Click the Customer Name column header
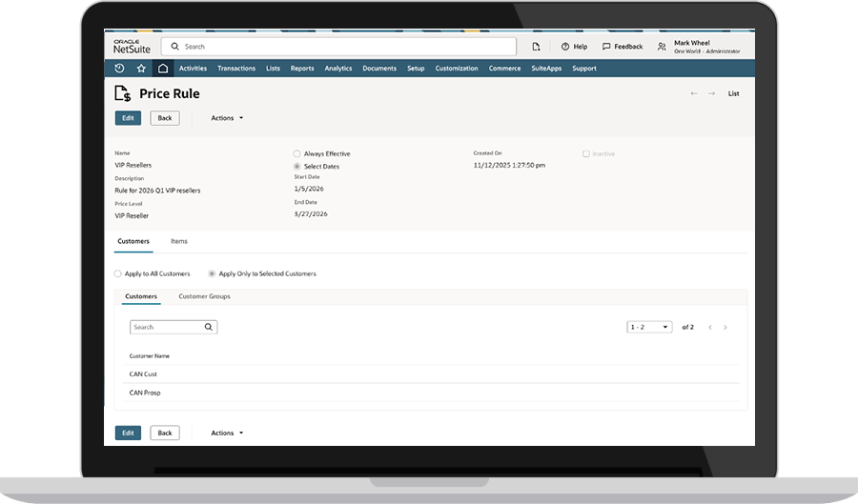The height and width of the screenshot is (504, 858). (x=150, y=356)
